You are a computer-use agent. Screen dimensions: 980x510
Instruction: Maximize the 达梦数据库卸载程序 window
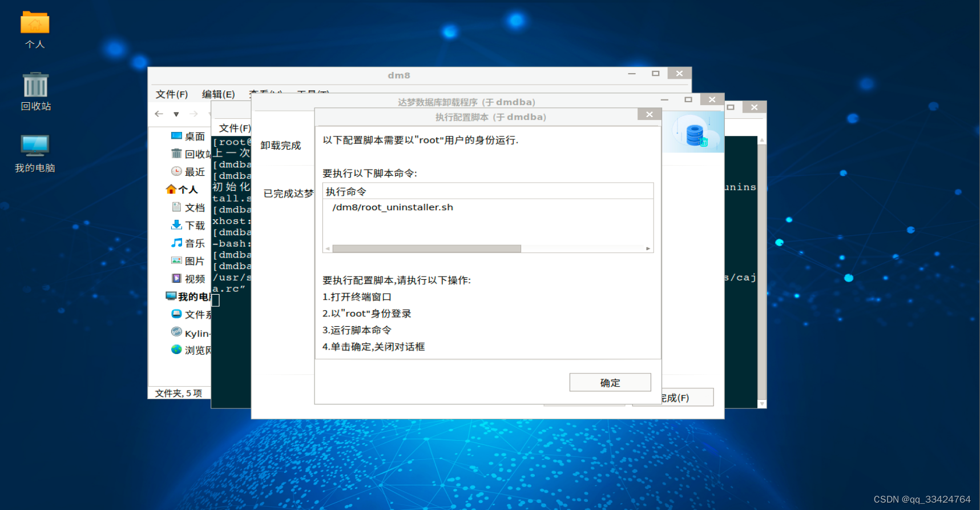[x=688, y=99]
